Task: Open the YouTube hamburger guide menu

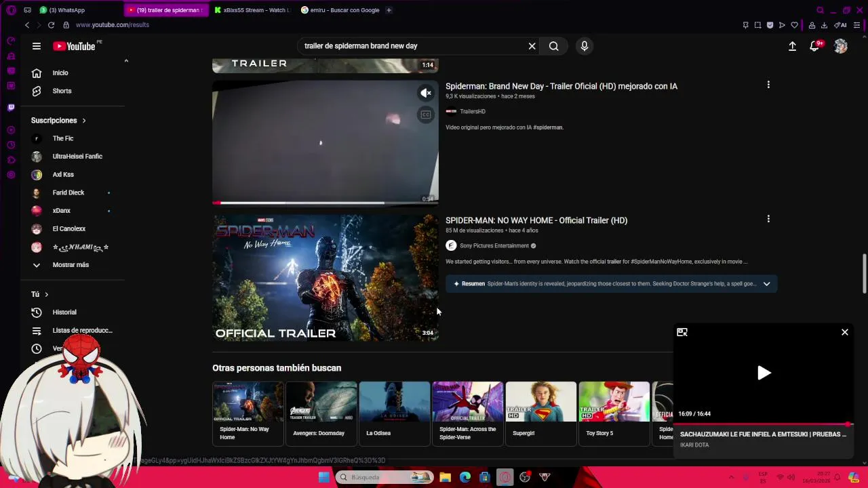Action: click(37, 46)
